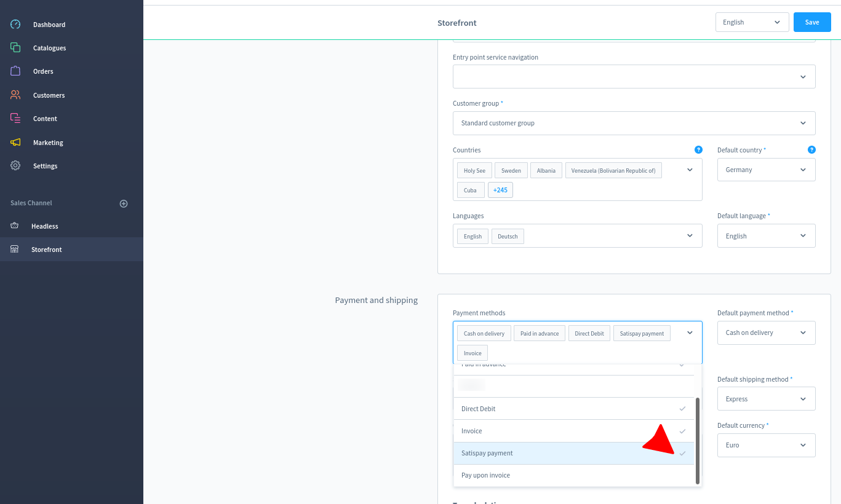Click the Headless basket icon
The height and width of the screenshot is (504, 841).
[x=15, y=226]
